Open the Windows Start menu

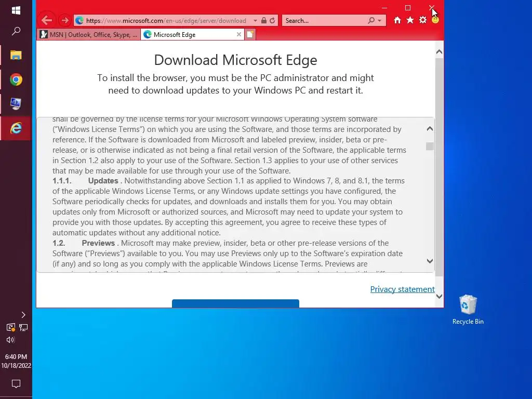coord(16,10)
